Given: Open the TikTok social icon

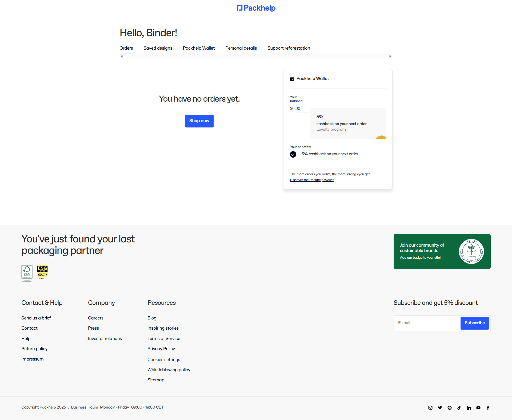Looking at the screenshot, I should pyautogui.click(x=459, y=408).
